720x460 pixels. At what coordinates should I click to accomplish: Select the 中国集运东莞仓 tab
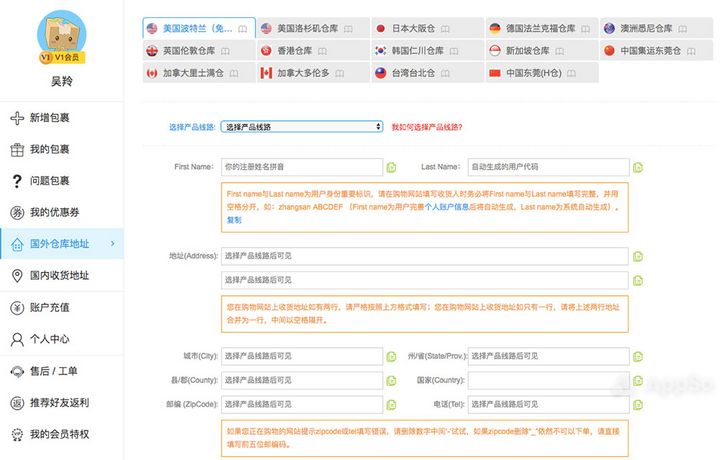[x=656, y=50]
